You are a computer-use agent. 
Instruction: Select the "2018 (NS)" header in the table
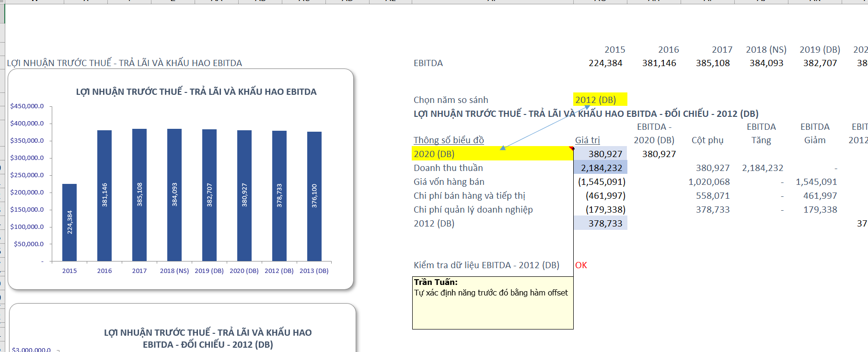coord(765,49)
